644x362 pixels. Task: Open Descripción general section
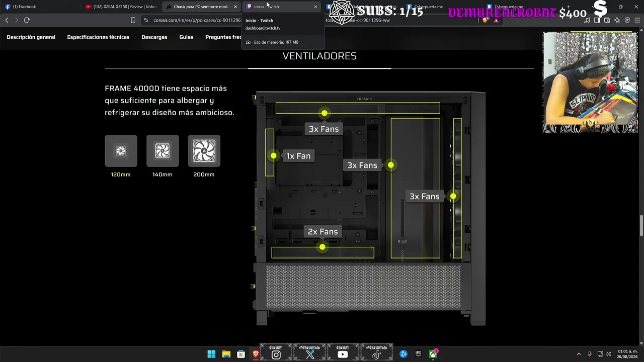point(31,37)
